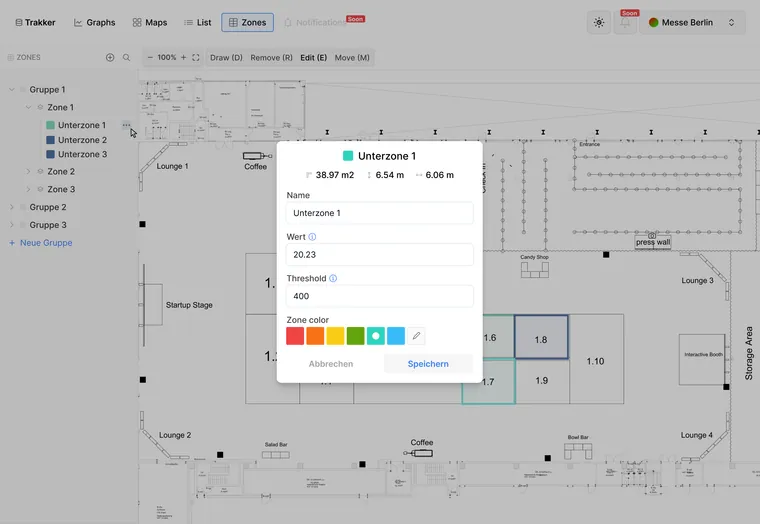The height and width of the screenshot is (524, 760).
Task: Zoom in with the plus icon
Action: point(183,57)
